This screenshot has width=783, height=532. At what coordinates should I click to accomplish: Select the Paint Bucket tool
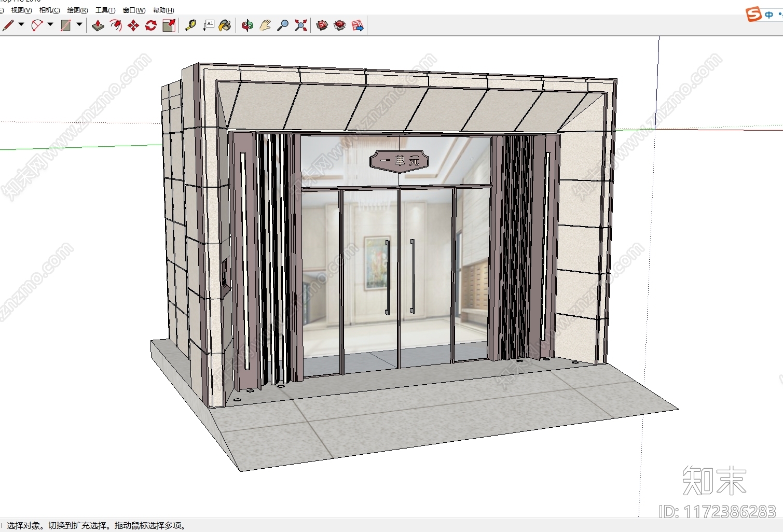tap(225, 25)
